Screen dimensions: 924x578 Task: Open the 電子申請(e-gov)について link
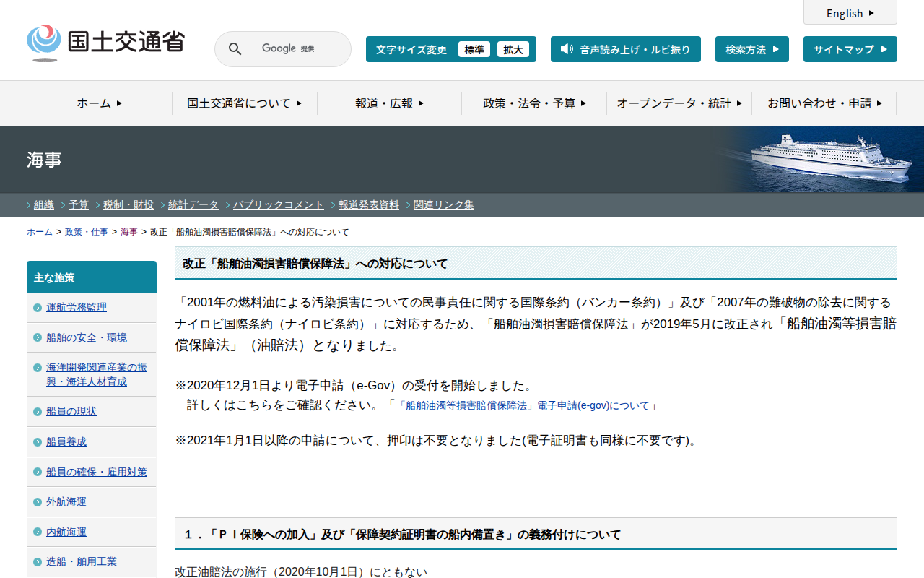523,406
